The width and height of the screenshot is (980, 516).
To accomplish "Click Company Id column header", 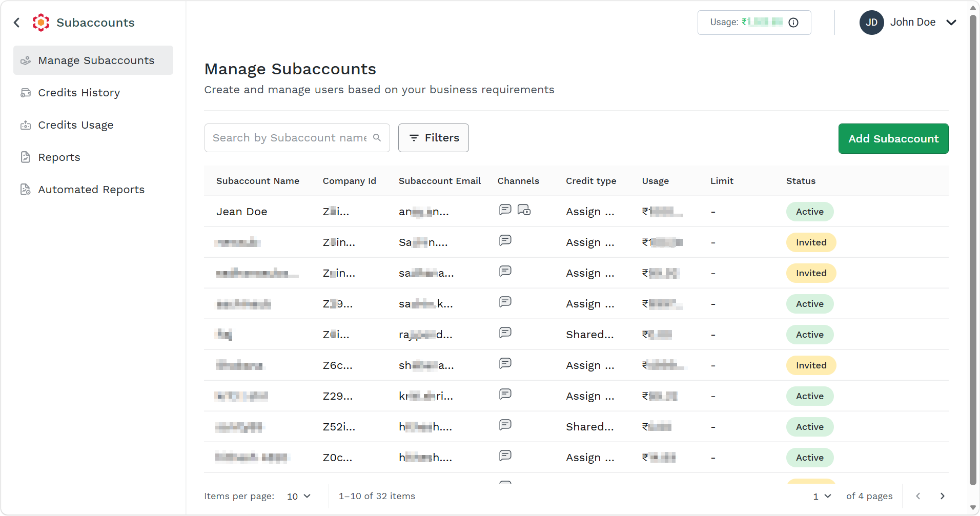I will pos(350,181).
